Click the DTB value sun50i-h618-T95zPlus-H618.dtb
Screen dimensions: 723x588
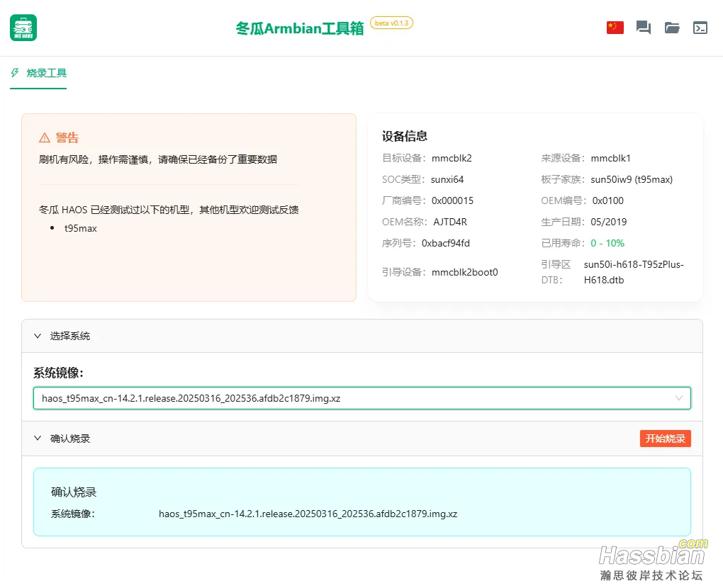point(634,272)
